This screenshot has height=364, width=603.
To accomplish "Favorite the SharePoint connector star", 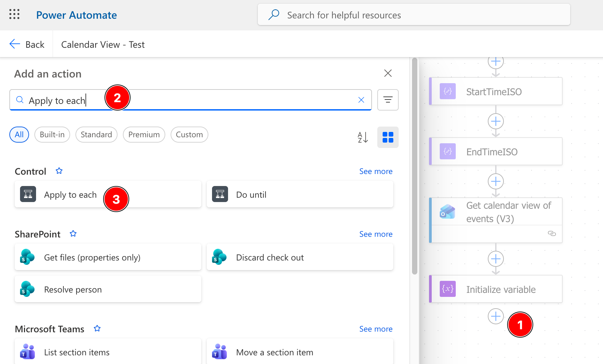I will (x=73, y=234).
